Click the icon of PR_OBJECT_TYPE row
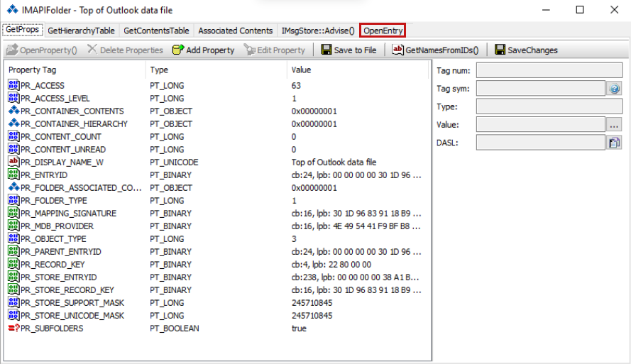 click(x=13, y=238)
